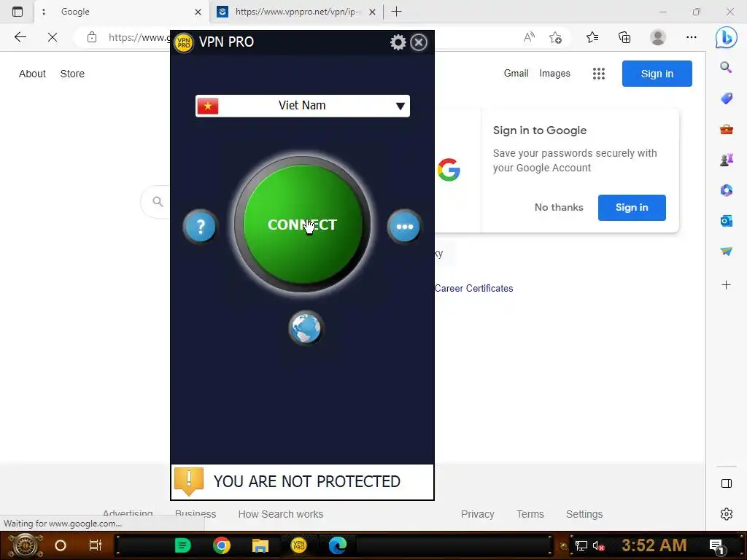Image resolution: width=747 pixels, height=560 pixels.
Task: Open browser Collections
Action: click(624, 37)
